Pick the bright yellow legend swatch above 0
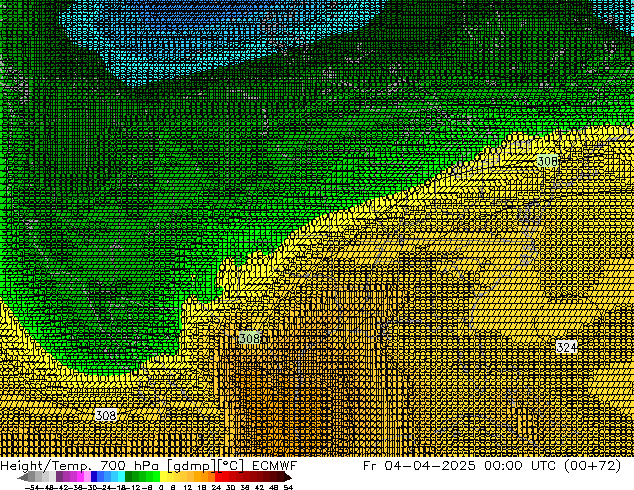The width and height of the screenshot is (634, 490). coord(164,477)
